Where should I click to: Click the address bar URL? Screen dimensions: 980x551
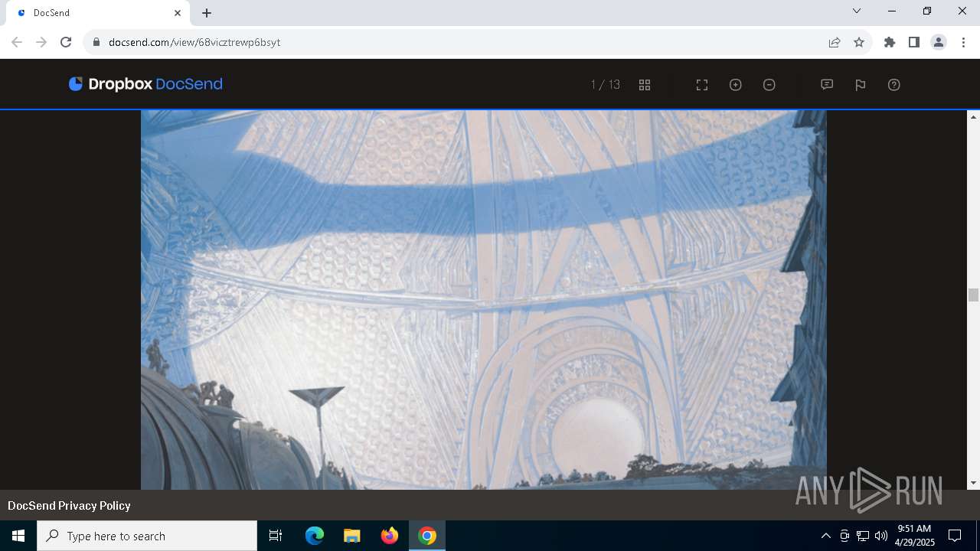tap(194, 42)
